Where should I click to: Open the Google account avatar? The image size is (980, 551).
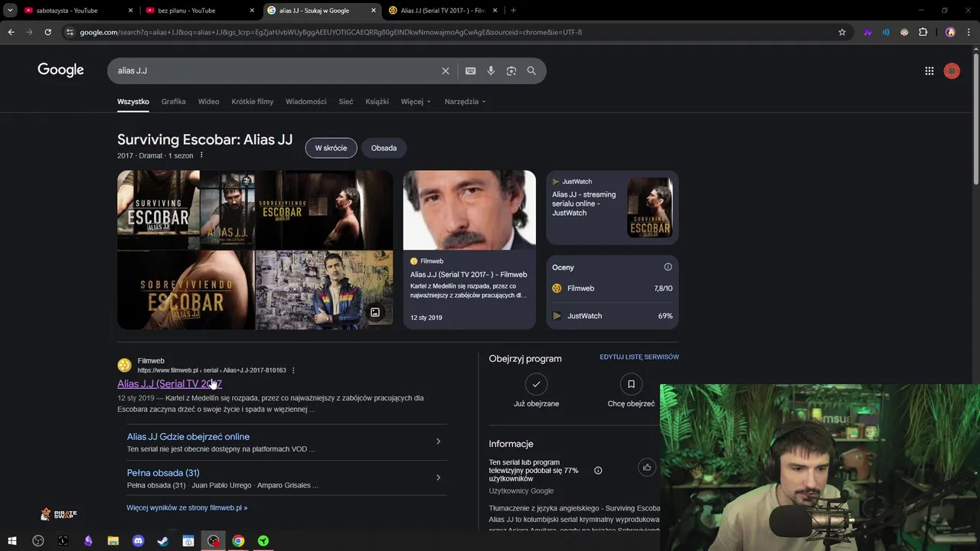pyautogui.click(x=952, y=70)
